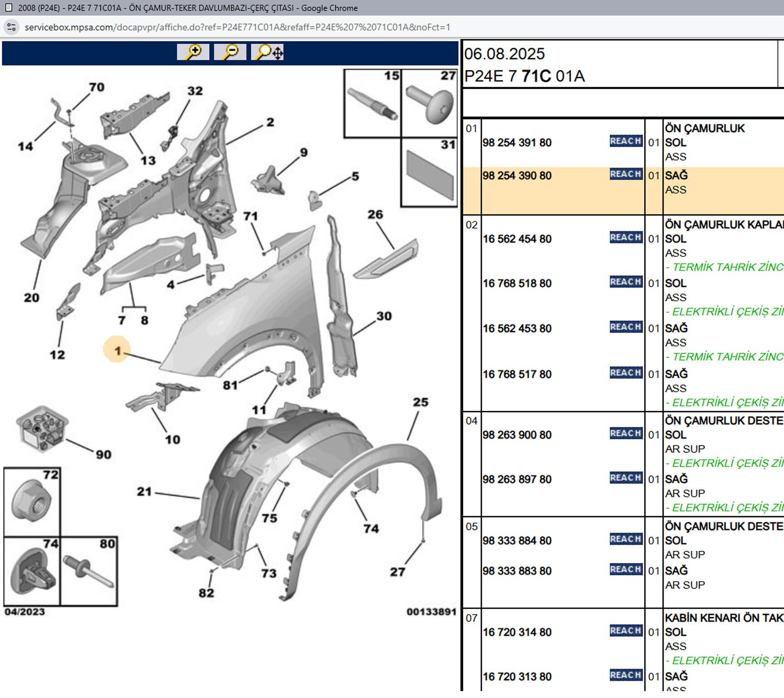Click REACH badge for part 16 720 314 80
The image size is (784, 698).
[x=625, y=631]
